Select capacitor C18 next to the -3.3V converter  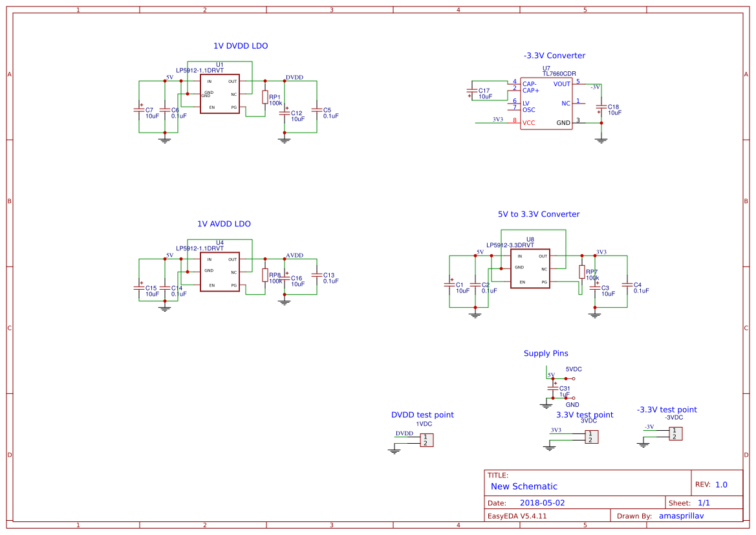click(x=601, y=108)
